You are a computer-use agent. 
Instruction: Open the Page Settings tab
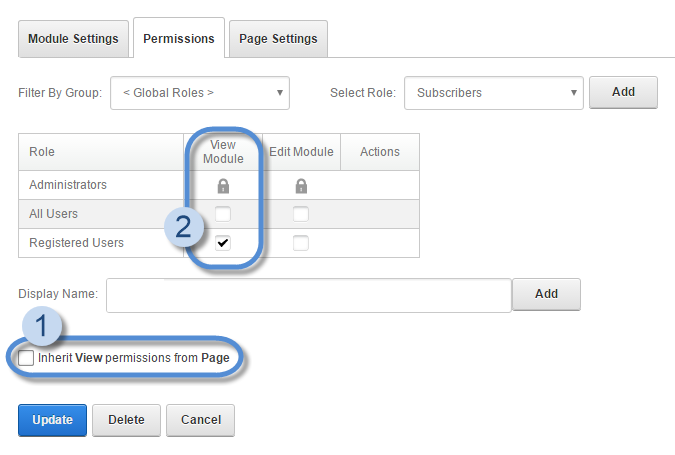(278, 39)
